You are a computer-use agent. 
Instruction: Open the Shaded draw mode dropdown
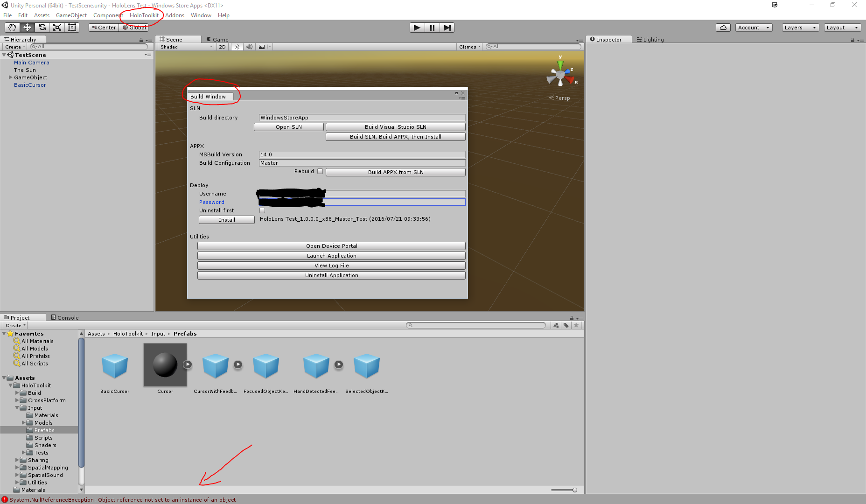[x=184, y=47]
